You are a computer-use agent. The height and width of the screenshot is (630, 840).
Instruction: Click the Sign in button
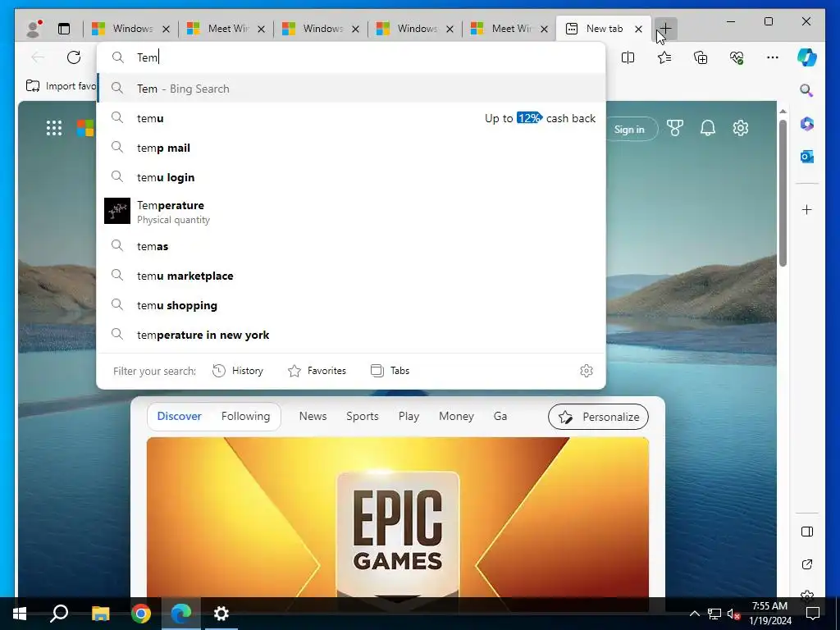pos(629,129)
